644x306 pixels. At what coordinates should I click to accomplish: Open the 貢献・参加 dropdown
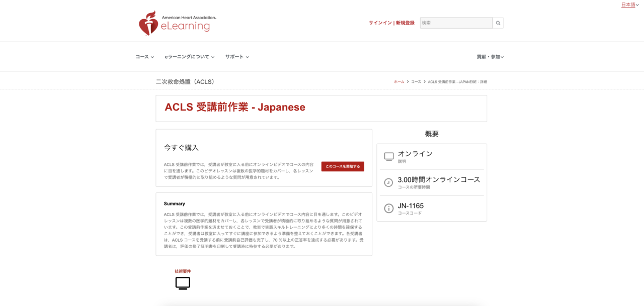[490, 57]
